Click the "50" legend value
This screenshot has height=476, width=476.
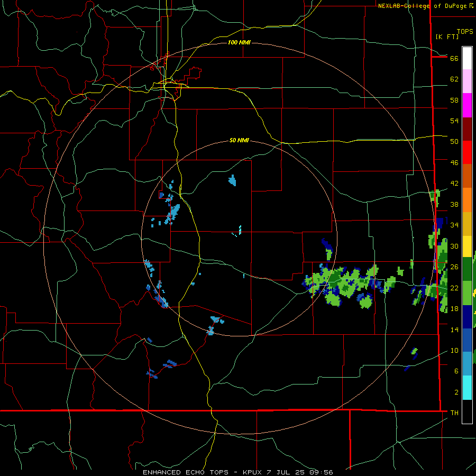(454, 142)
